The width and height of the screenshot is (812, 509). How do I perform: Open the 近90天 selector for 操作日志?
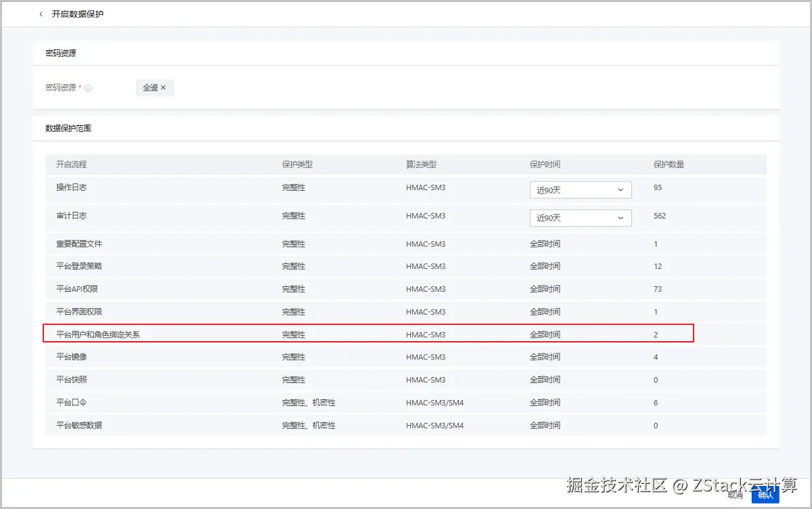coord(580,190)
